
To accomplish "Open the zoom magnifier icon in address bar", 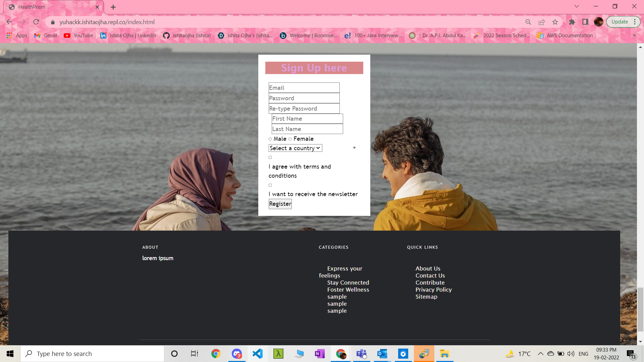I will click(x=528, y=22).
